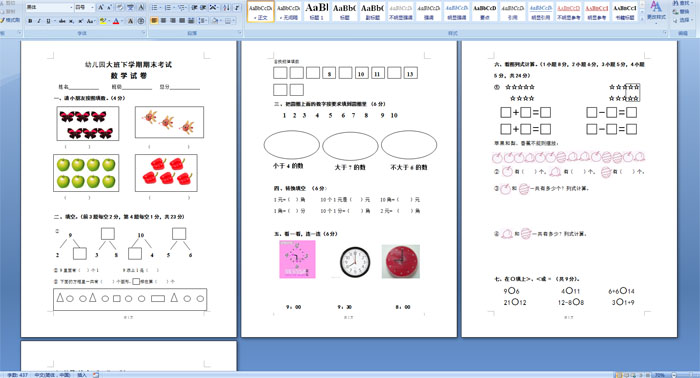This screenshot has width=700, height=378.
Task: Toggle strikethrough text formatting
Action: pyautogui.click(x=62, y=21)
